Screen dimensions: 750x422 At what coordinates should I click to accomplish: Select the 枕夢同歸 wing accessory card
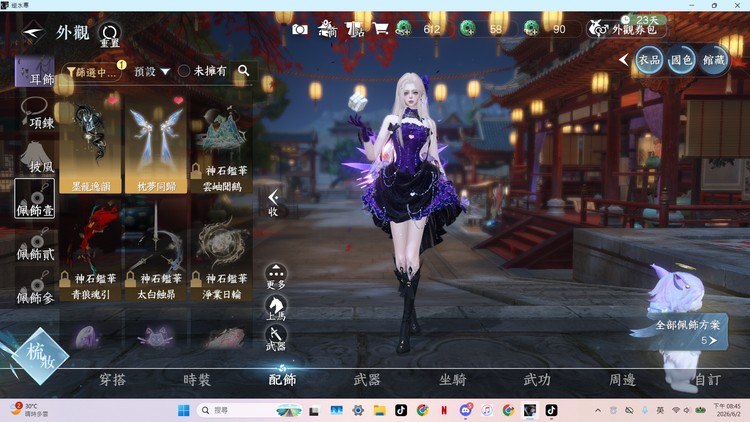coord(156,144)
